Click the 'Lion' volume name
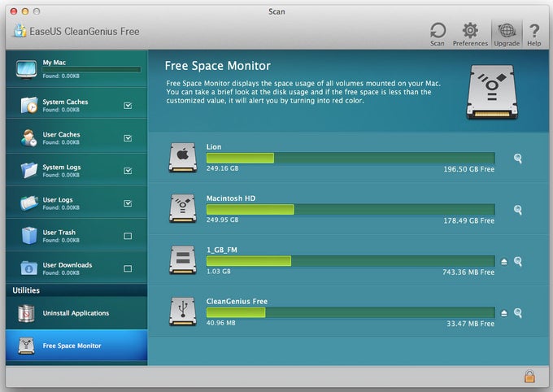Image resolution: width=553 pixels, height=392 pixels. [x=214, y=146]
